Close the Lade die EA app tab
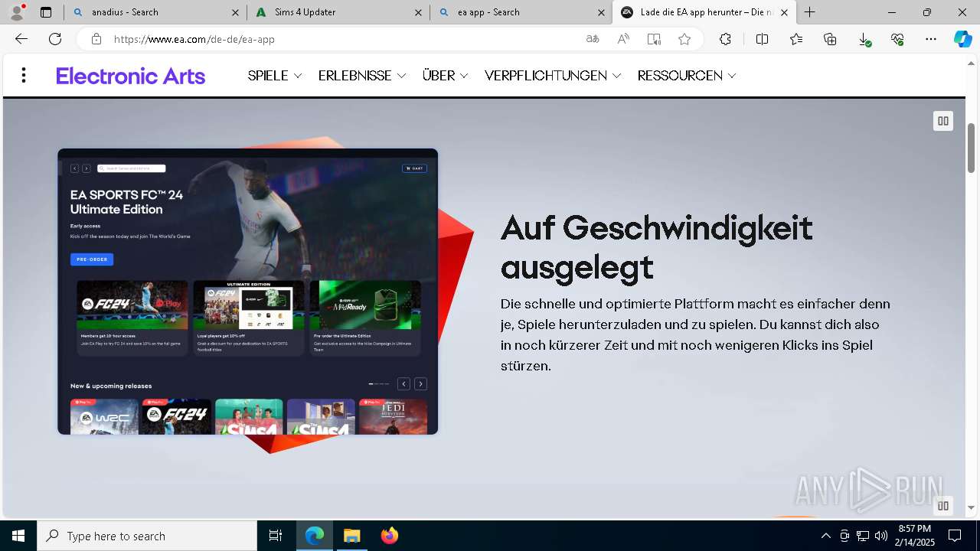Viewport: 980px width, 551px height. point(784,12)
